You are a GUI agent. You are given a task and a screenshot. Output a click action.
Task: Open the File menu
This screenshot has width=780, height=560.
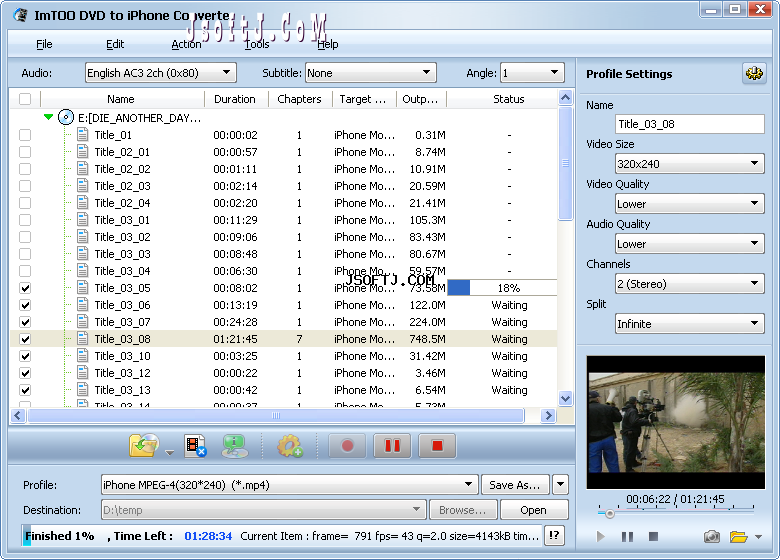click(44, 44)
